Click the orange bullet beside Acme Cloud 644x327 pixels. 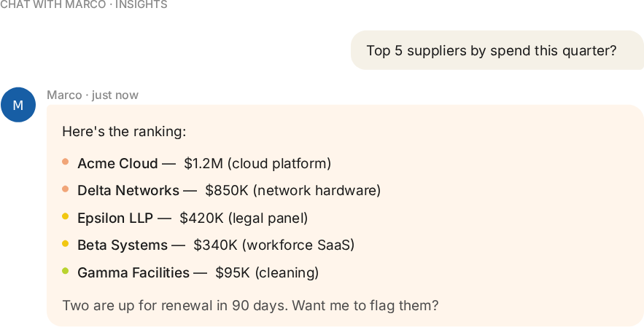click(x=66, y=162)
